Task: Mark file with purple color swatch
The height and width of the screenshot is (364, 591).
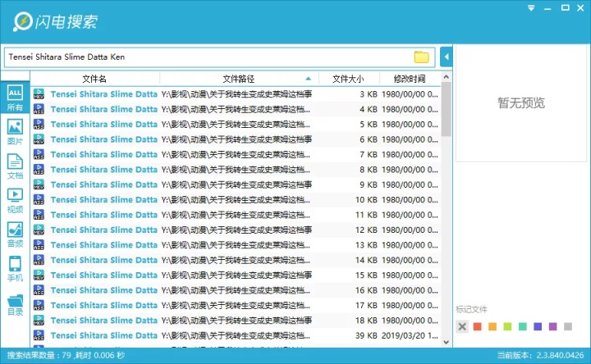Action: click(552, 326)
